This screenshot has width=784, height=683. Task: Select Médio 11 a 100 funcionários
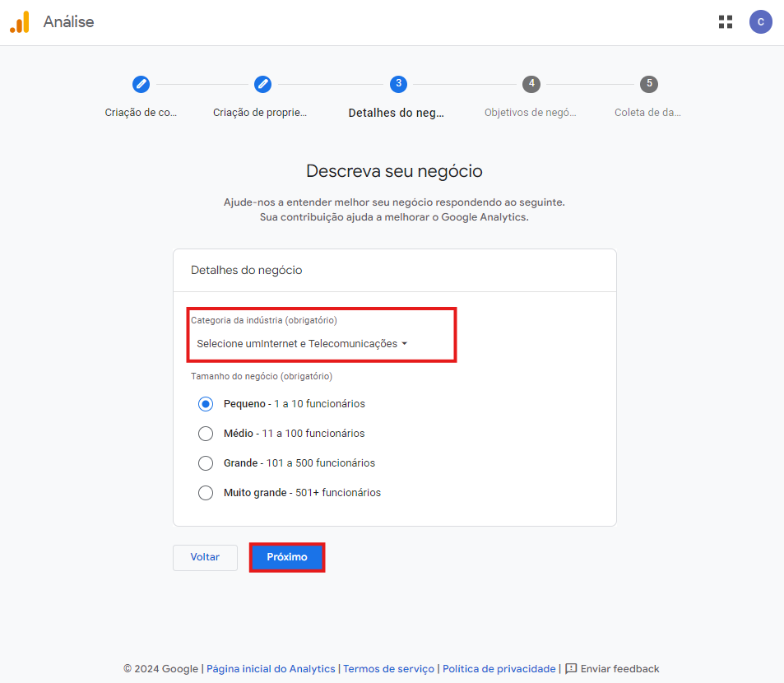(x=206, y=434)
